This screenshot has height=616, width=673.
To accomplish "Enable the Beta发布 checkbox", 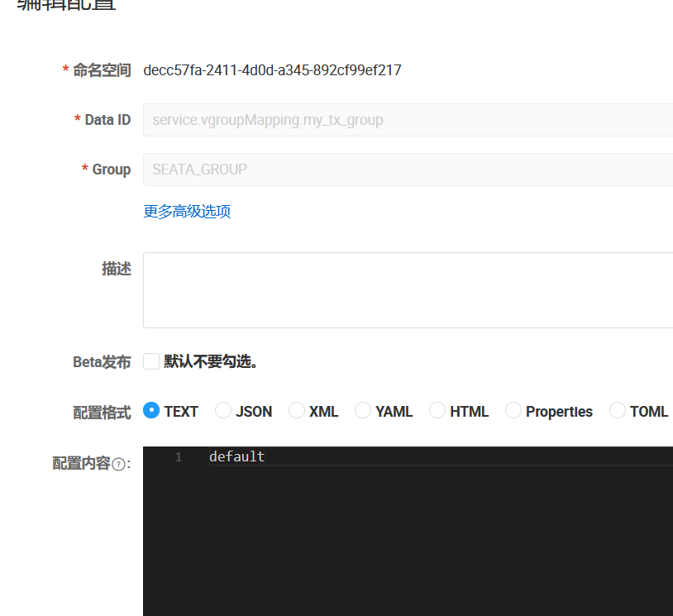I will click(150, 361).
